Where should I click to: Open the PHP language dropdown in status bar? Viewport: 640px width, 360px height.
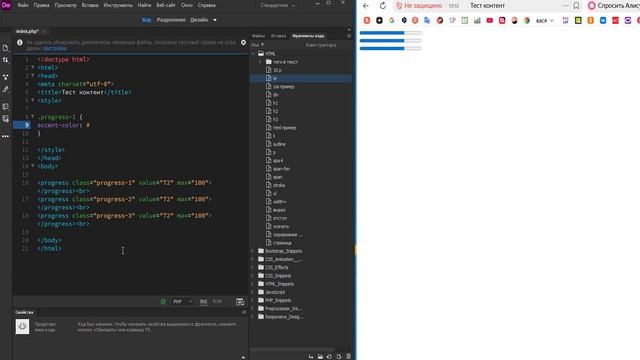click(x=182, y=302)
